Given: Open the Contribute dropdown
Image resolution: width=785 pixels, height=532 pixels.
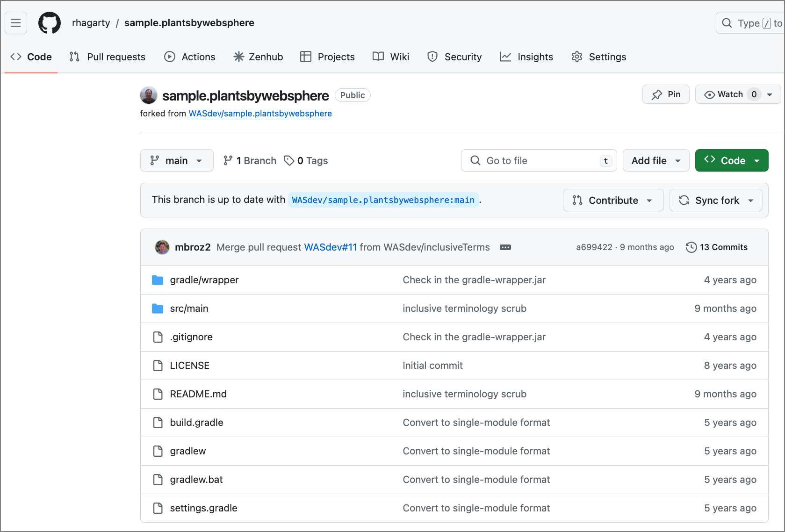Looking at the screenshot, I should click(x=613, y=201).
